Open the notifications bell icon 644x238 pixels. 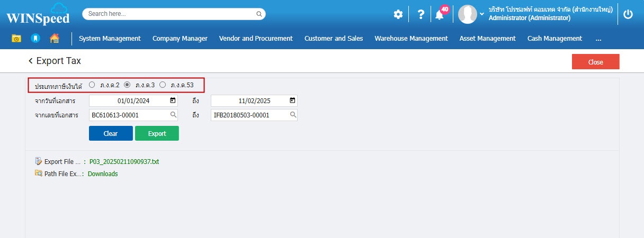(440, 15)
